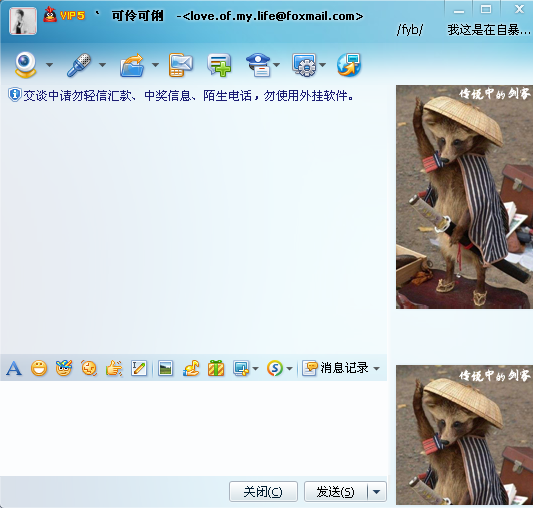
Task: Expand the send button options arrow
Action: pyautogui.click(x=377, y=492)
